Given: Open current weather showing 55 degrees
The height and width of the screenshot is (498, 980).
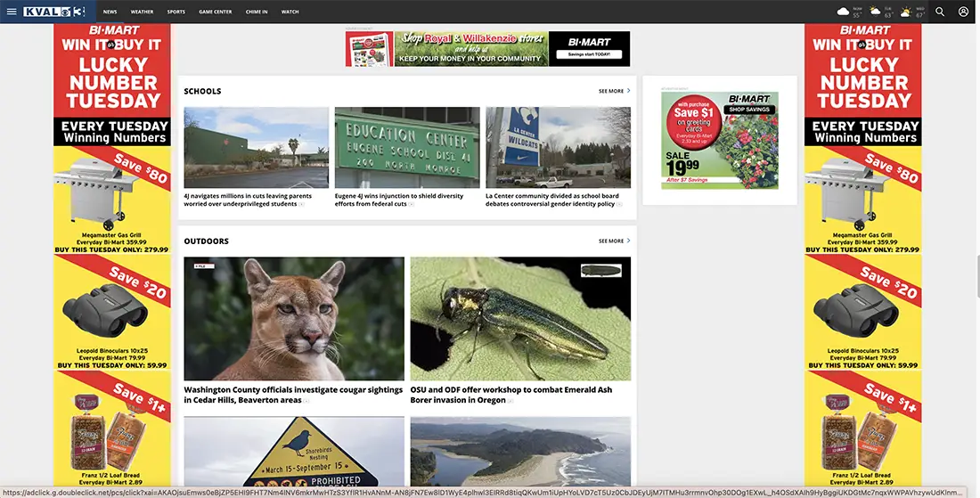Looking at the screenshot, I should pos(849,12).
